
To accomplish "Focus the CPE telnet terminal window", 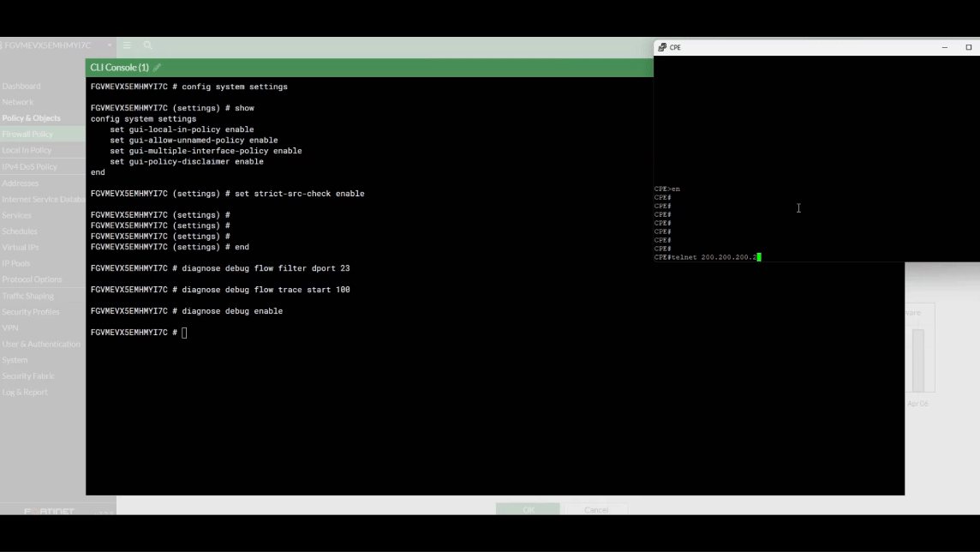I will [x=797, y=207].
